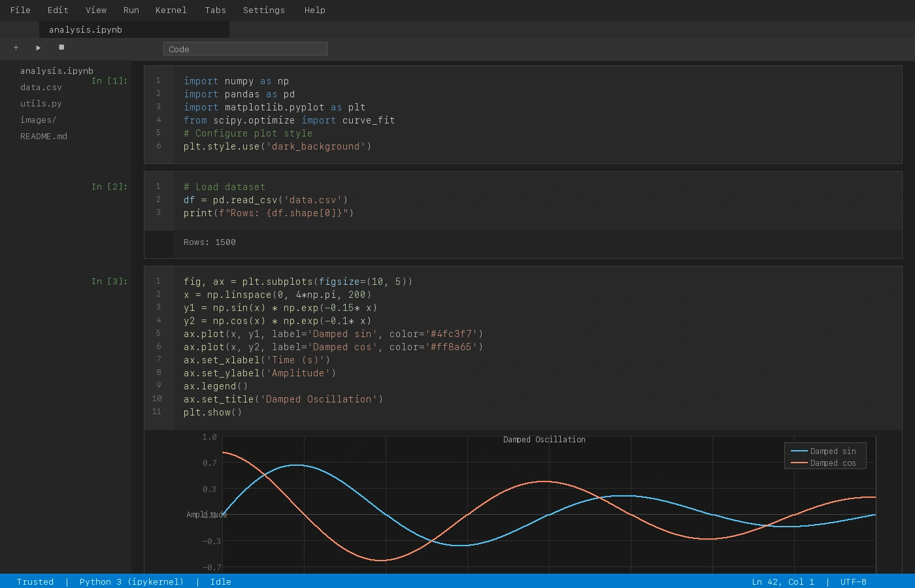915x588 pixels.
Task: Click the plt.subplots figsize line
Action: click(x=298, y=282)
